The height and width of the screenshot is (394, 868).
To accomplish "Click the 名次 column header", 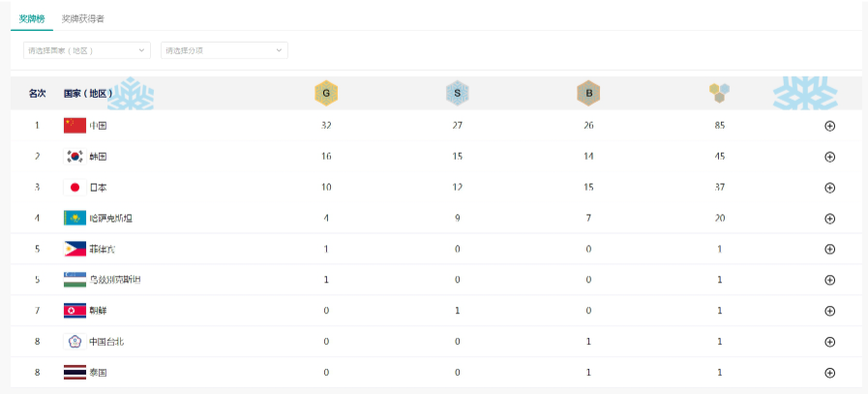I will coord(38,93).
